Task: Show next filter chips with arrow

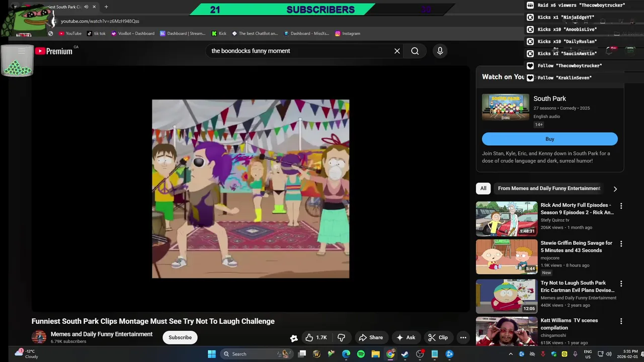Action: coord(615,189)
